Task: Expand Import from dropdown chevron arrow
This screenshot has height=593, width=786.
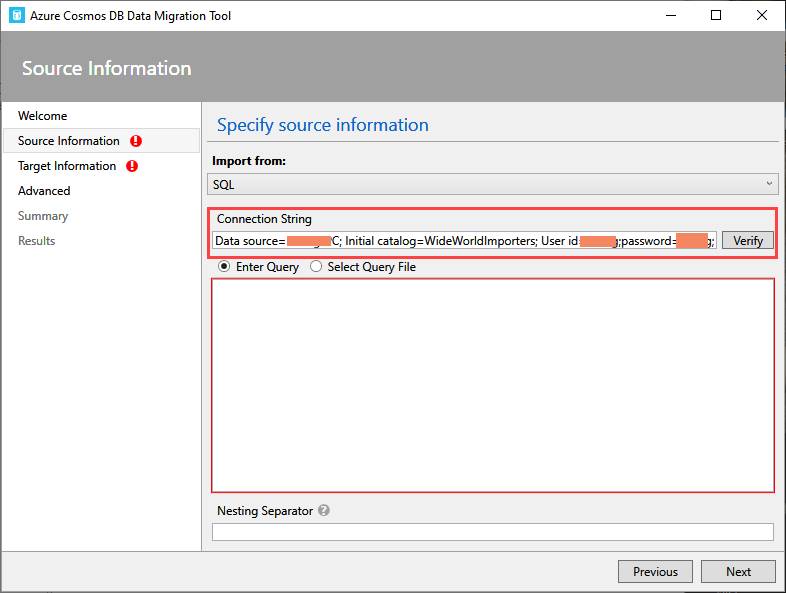Action: [x=769, y=184]
